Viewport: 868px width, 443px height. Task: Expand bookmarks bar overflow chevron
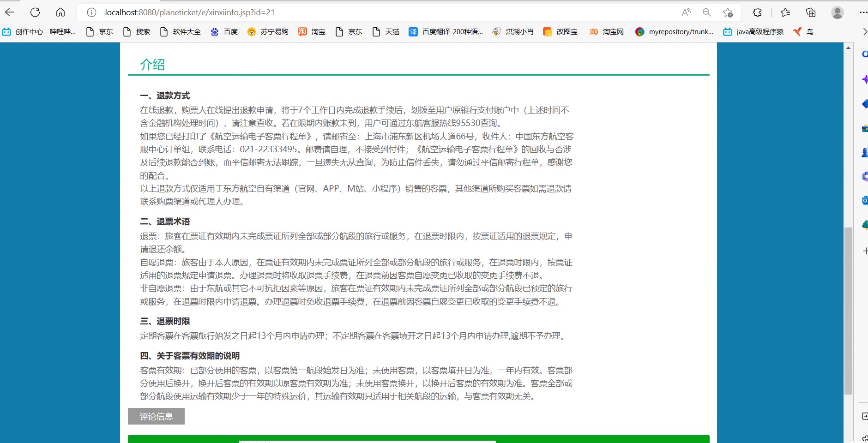[x=864, y=31]
